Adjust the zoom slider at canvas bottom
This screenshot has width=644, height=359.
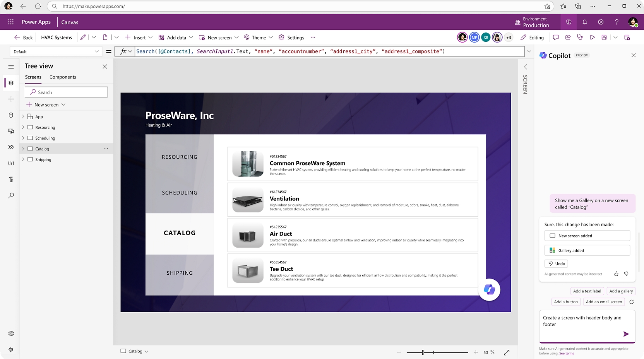(x=423, y=352)
